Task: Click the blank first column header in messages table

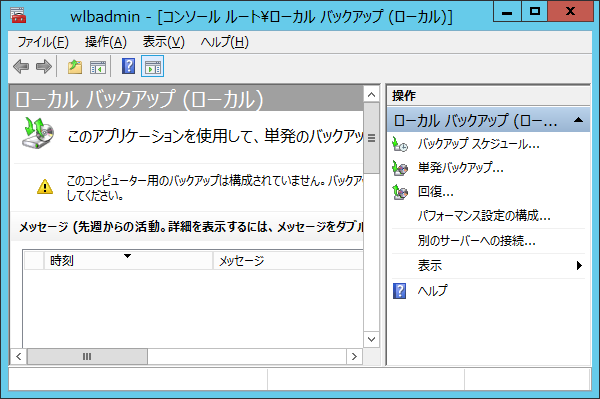Action: coord(34,261)
